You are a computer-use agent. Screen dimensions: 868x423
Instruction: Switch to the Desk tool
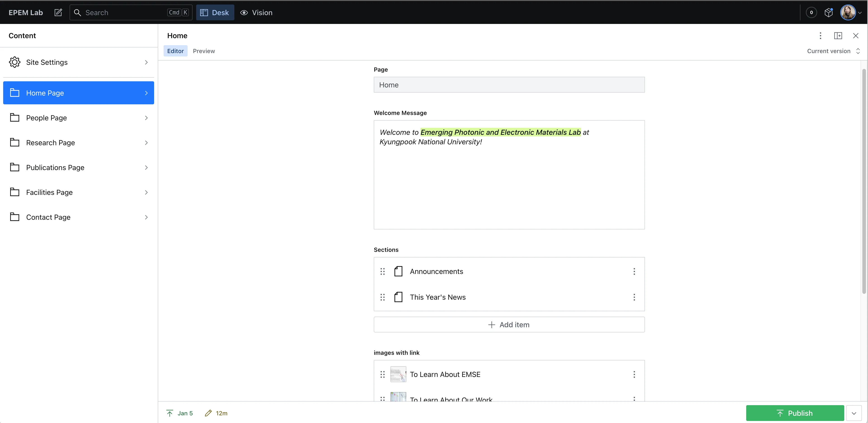click(x=215, y=12)
